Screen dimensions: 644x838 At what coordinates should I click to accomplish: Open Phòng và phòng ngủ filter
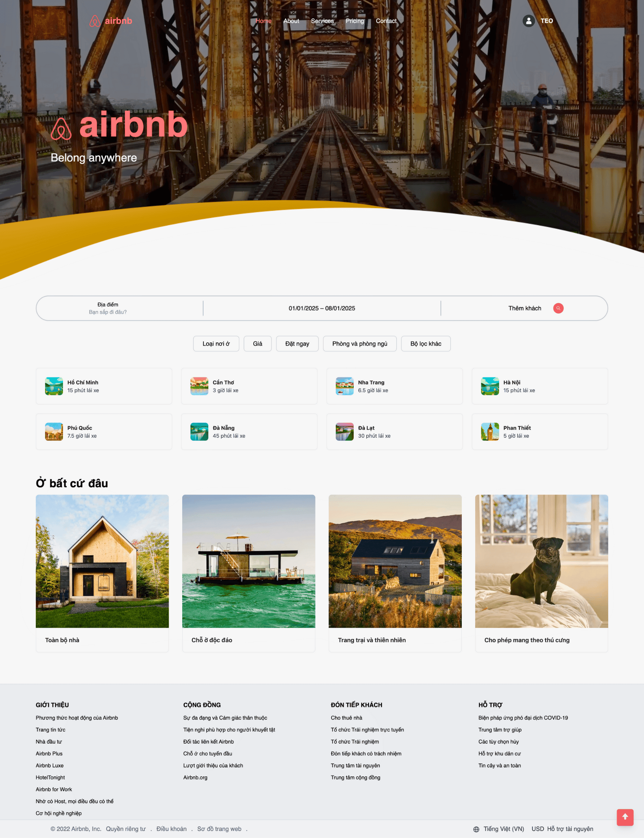pos(360,343)
